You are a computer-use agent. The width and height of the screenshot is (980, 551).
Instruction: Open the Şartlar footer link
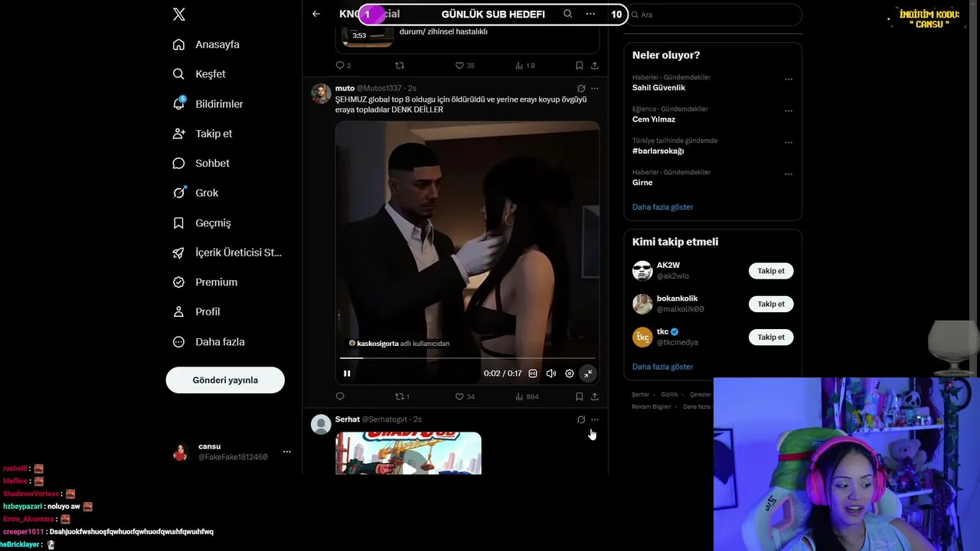640,395
